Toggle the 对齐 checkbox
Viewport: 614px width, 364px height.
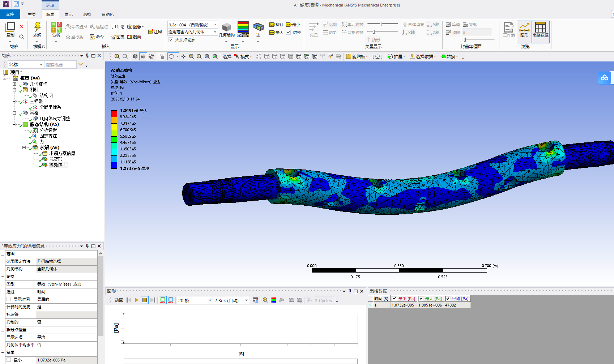pos(289,33)
